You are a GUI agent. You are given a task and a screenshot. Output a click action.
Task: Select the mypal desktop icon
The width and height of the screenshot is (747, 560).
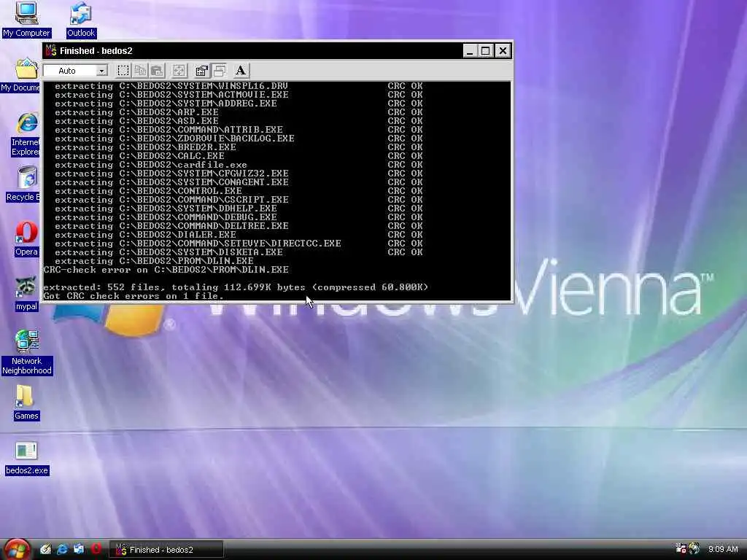tap(26, 294)
